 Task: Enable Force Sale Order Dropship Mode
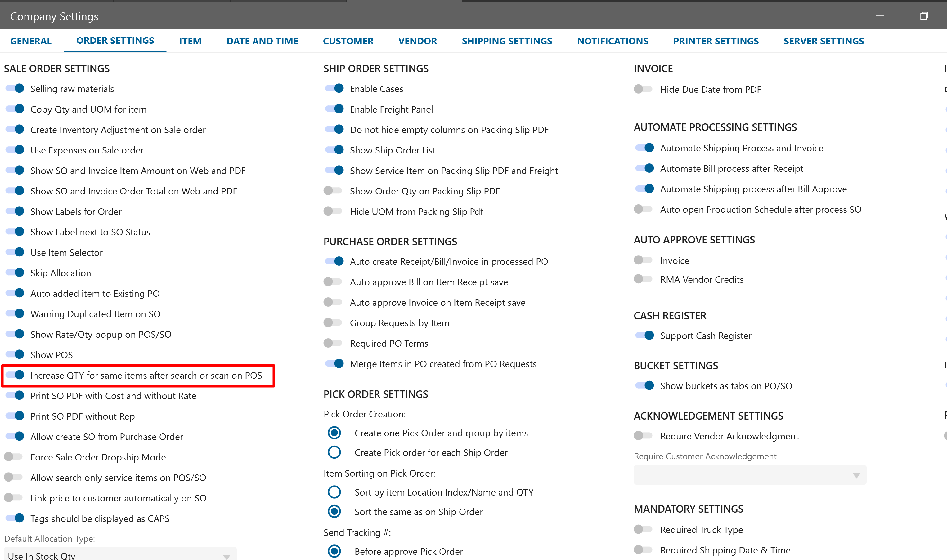click(x=14, y=457)
